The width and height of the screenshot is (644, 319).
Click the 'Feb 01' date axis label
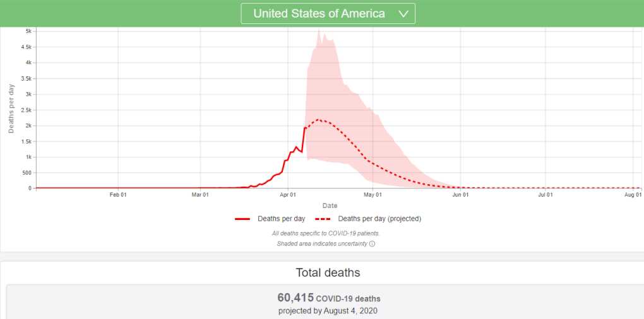(x=118, y=195)
